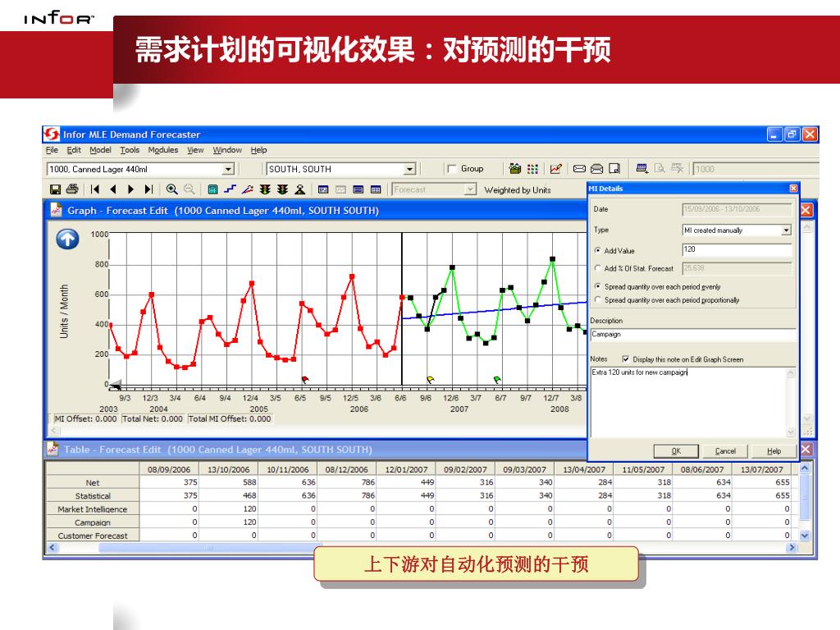Open the Modules menu
The image size is (840, 630).
coord(163,150)
